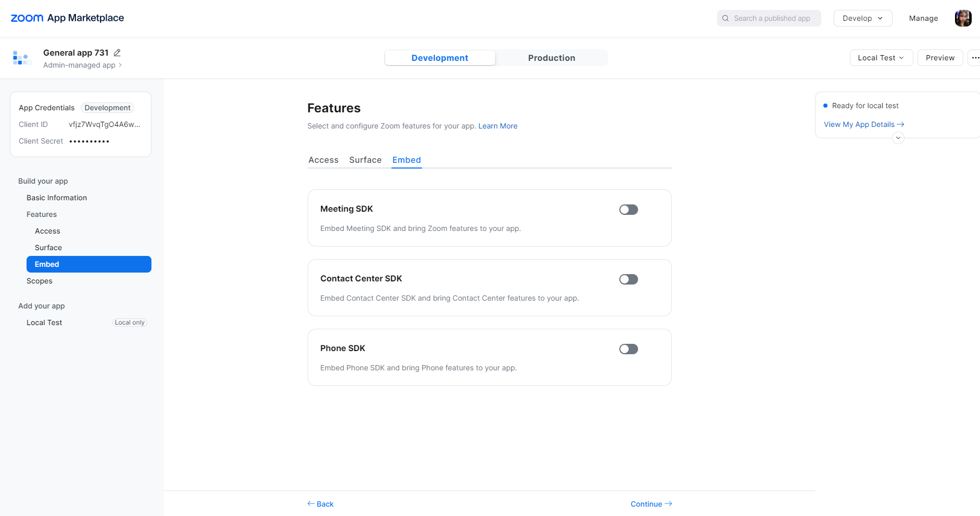Select the Access features tab

[x=323, y=160]
